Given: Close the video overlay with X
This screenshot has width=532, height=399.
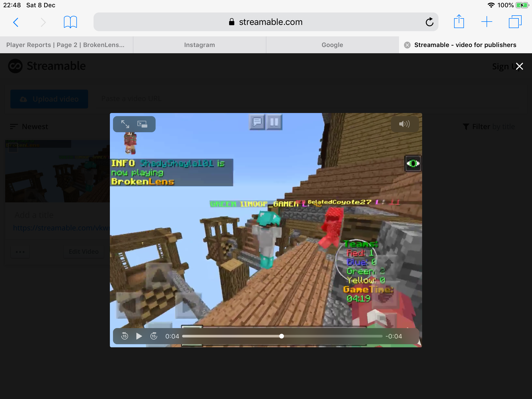Looking at the screenshot, I should tap(519, 66).
